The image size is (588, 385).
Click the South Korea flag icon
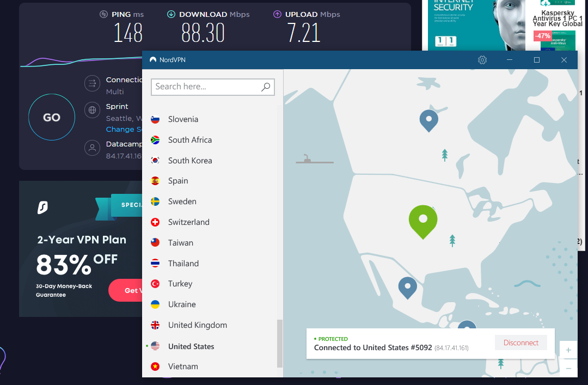155,161
